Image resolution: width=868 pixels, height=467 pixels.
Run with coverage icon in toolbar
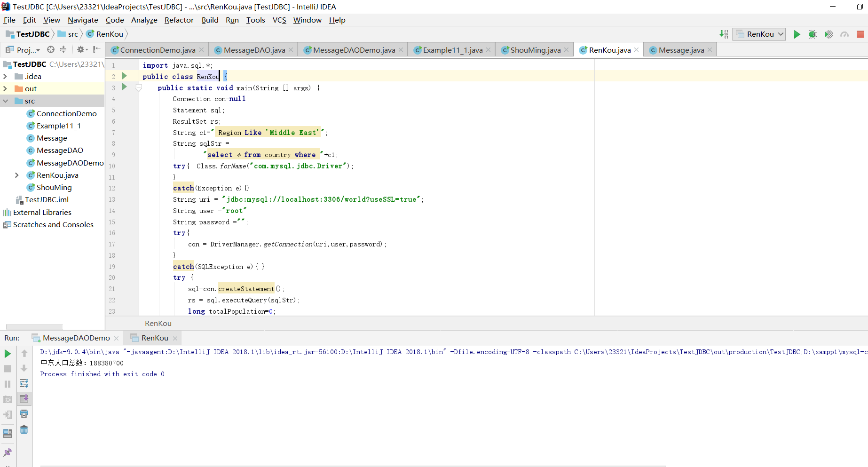pos(829,34)
